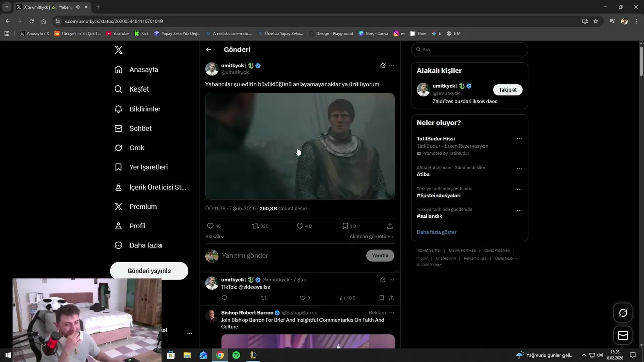Open the main post's three-dot menu
Image resolution: width=644 pixels, height=362 pixels.
click(392, 66)
